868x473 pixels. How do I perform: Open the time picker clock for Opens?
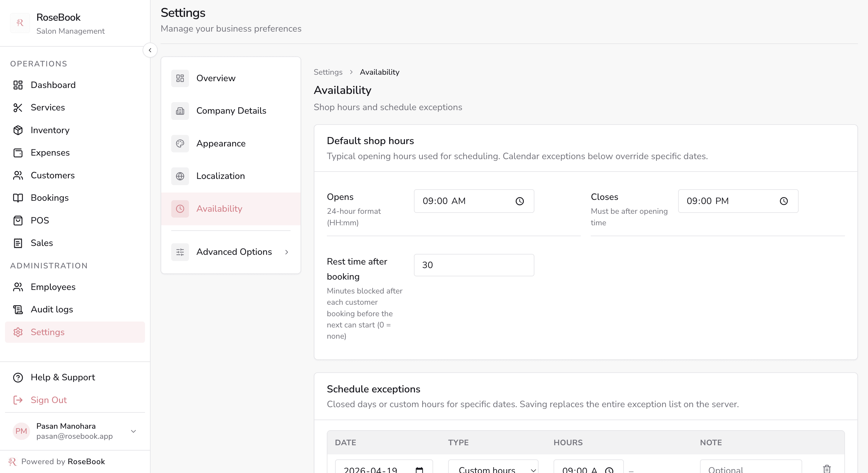click(520, 201)
